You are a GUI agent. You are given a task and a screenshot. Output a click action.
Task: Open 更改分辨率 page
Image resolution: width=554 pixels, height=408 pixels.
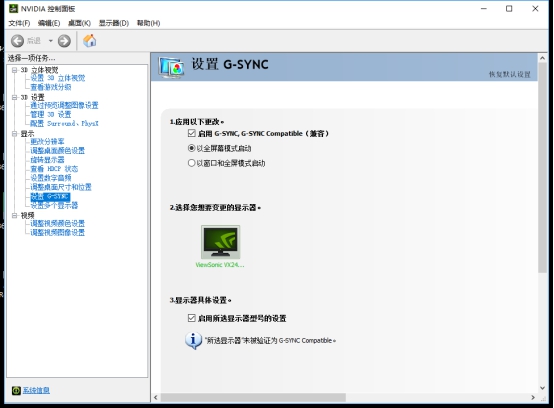(47, 142)
